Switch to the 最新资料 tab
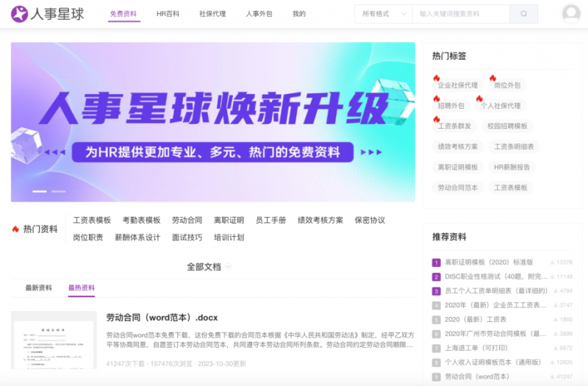 (38, 287)
